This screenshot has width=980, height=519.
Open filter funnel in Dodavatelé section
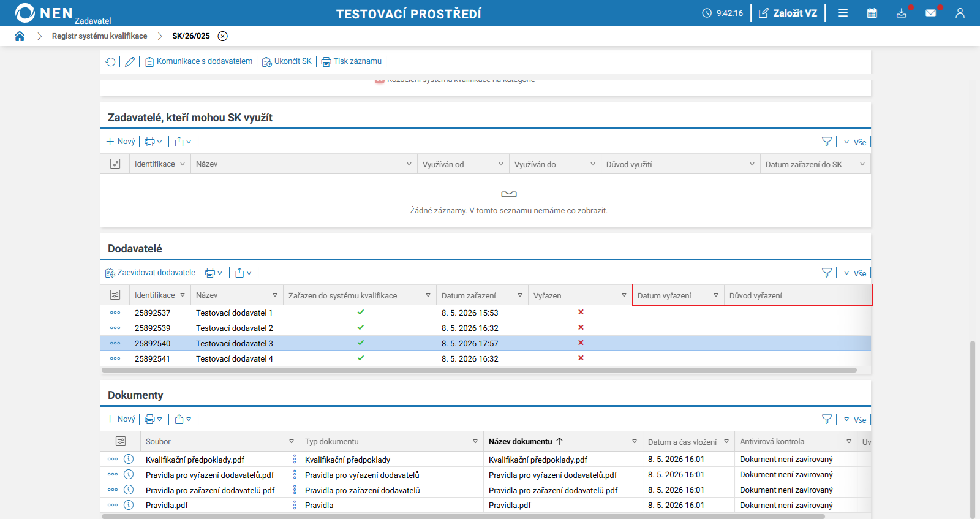pos(827,273)
